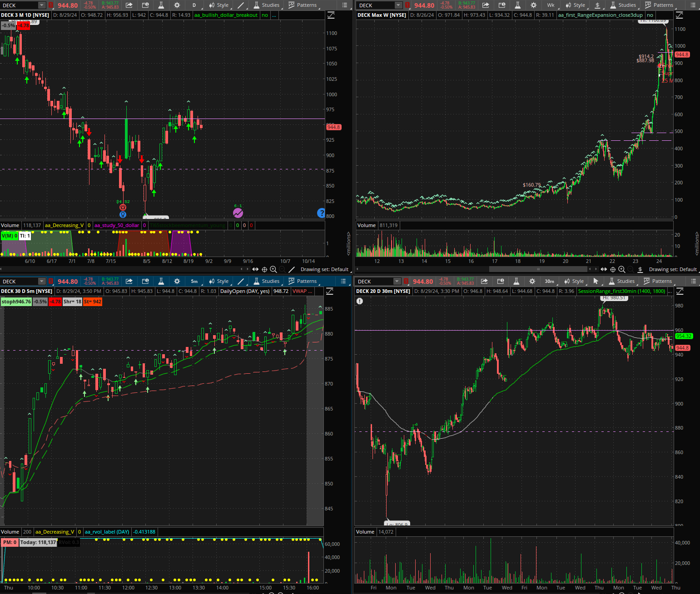
Task: Toggle price-axis scale icon on daily chart
Action: coord(331,15)
